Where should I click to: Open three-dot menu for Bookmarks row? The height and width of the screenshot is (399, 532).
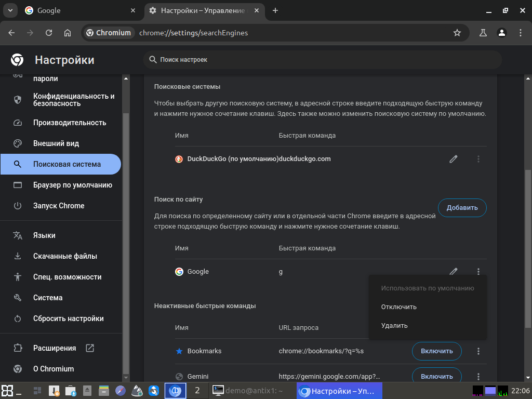(478, 351)
